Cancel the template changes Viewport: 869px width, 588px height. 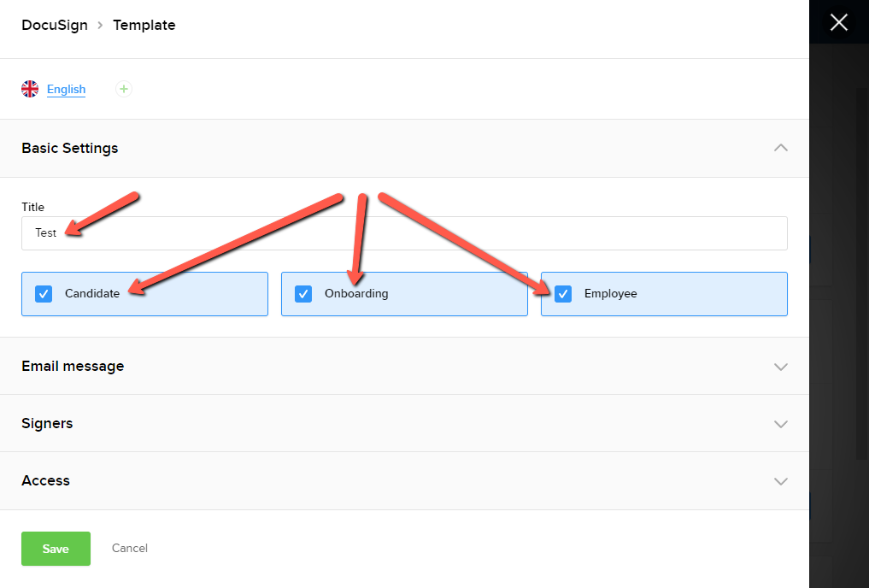pyautogui.click(x=129, y=548)
